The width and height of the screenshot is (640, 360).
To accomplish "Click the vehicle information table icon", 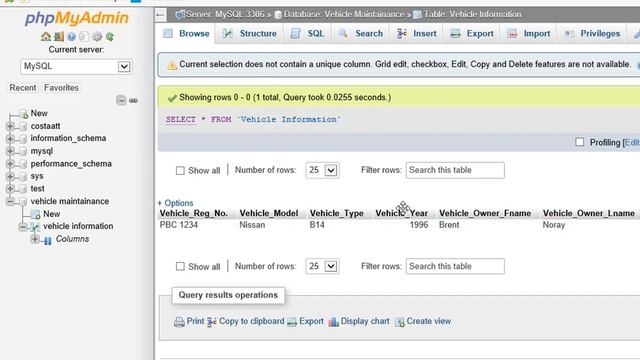I will (36, 227).
